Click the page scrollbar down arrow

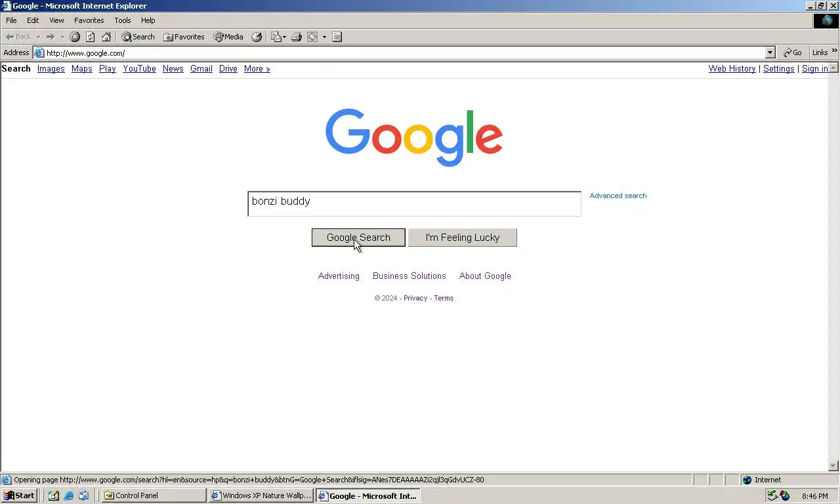(834, 466)
